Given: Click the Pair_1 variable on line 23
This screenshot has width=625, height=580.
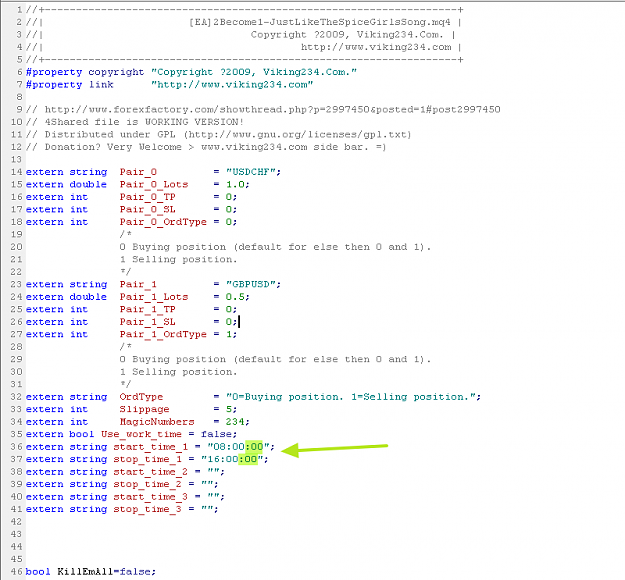Looking at the screenshot, I should pos(138,284).
